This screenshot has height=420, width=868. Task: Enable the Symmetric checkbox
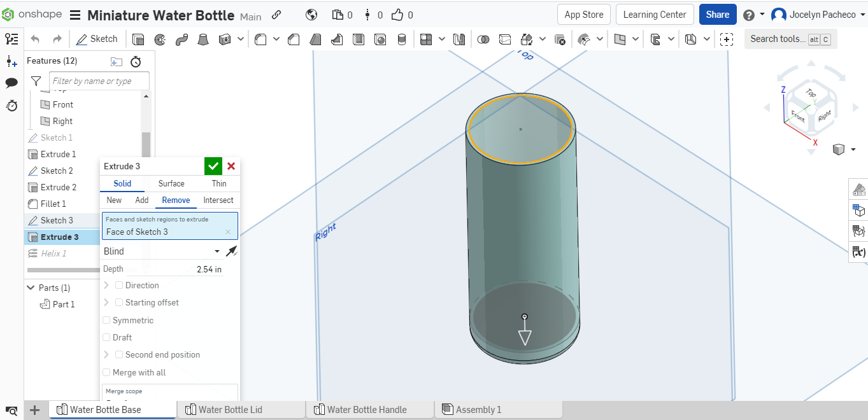[107, 320]
